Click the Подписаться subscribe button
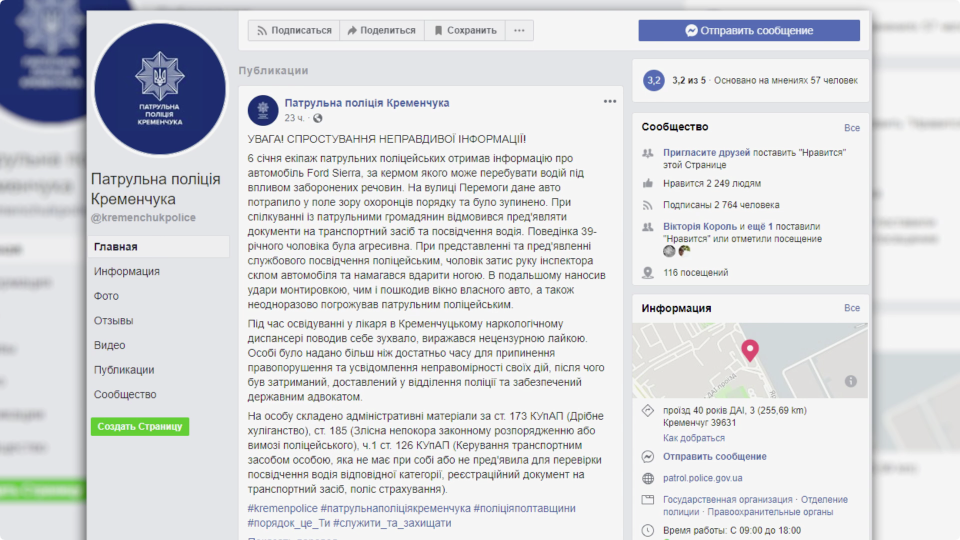This screenshot has height=540, width=960. pos(294,30)
